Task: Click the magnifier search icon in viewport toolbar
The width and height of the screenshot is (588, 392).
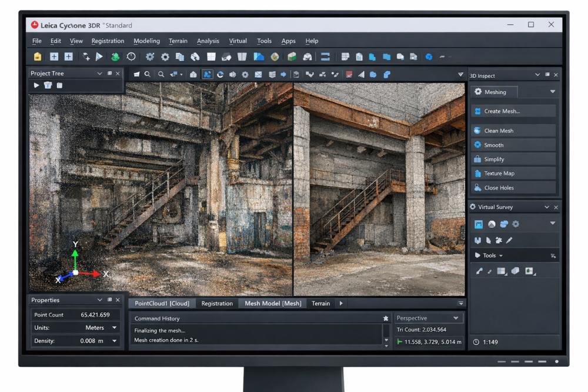Action: coord(148,75)
